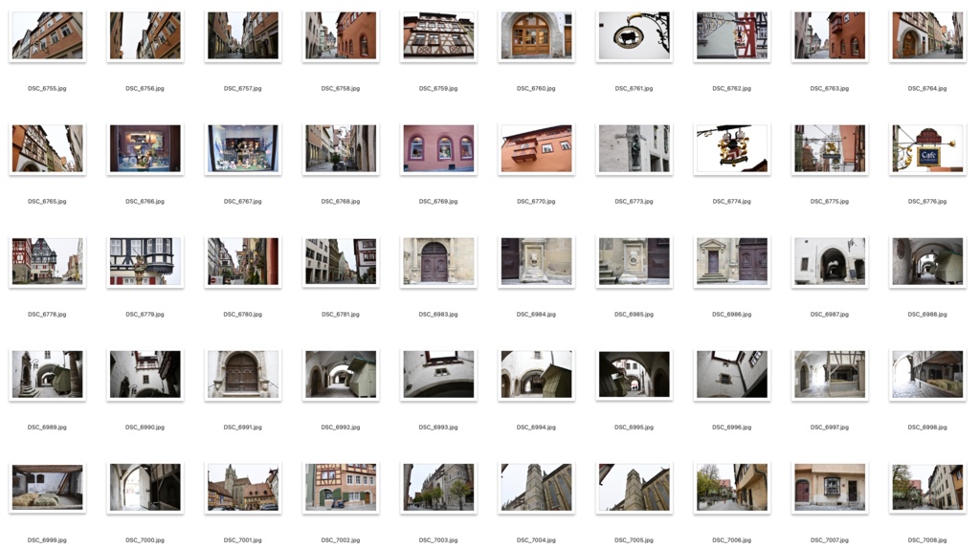
Task: Select the DSC_6984.jpg wall fountain thumbnail
Action: pyautogui.click(x=536, y=261)
